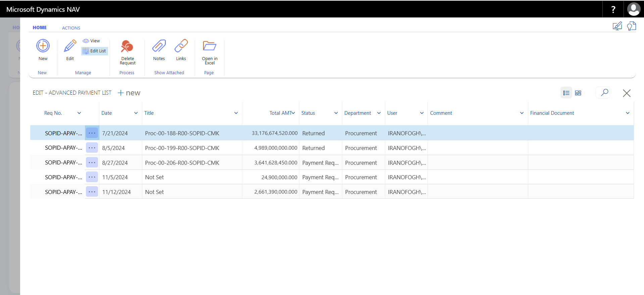Click the plus new link
Viewport: 644px width, 295px height.
click(129, 93)
